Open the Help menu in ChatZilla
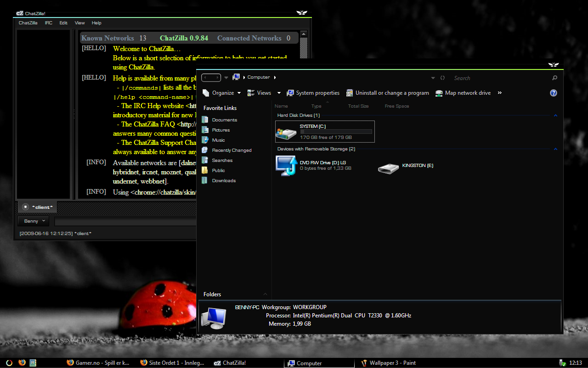Screen dimensions: 588x368 point(96,23)
